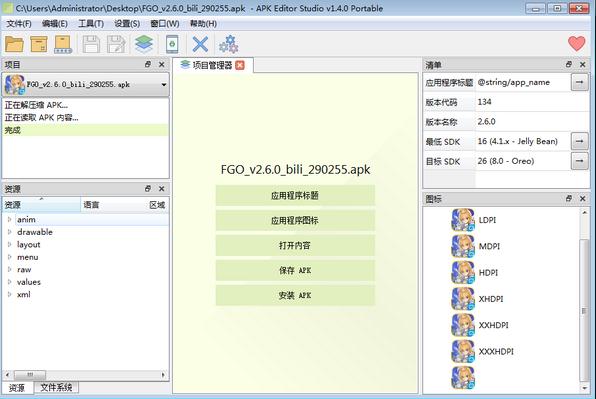The width and height of the screenshot is (596, 399).
Task: Open the project dropdown FGO_v2.6.0_bili_290255.apk
Action: (86, 84)
